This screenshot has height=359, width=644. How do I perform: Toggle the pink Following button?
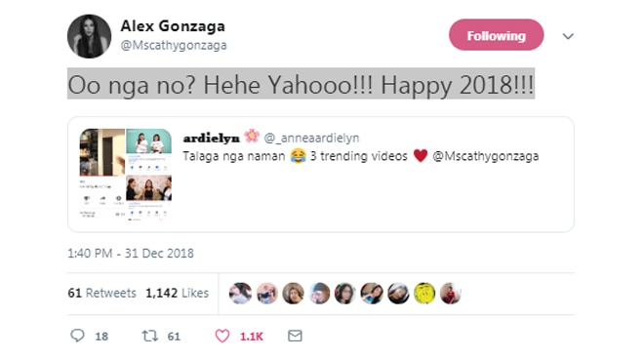(x=496, y=35)
